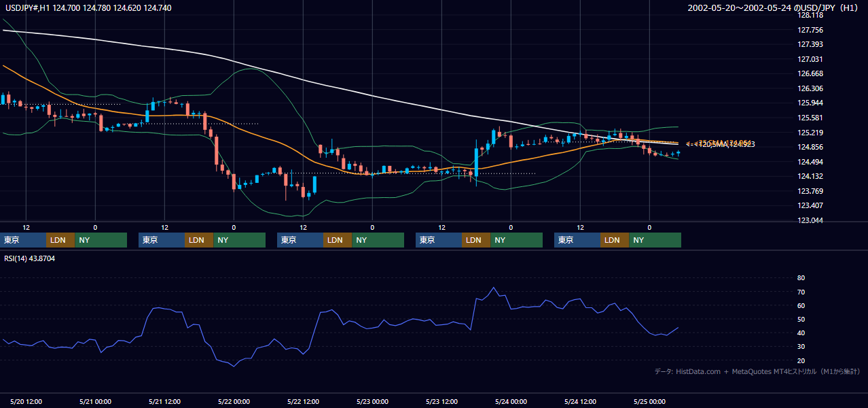
Task: Select price axis value 127.393
Action: coord(810,44)
